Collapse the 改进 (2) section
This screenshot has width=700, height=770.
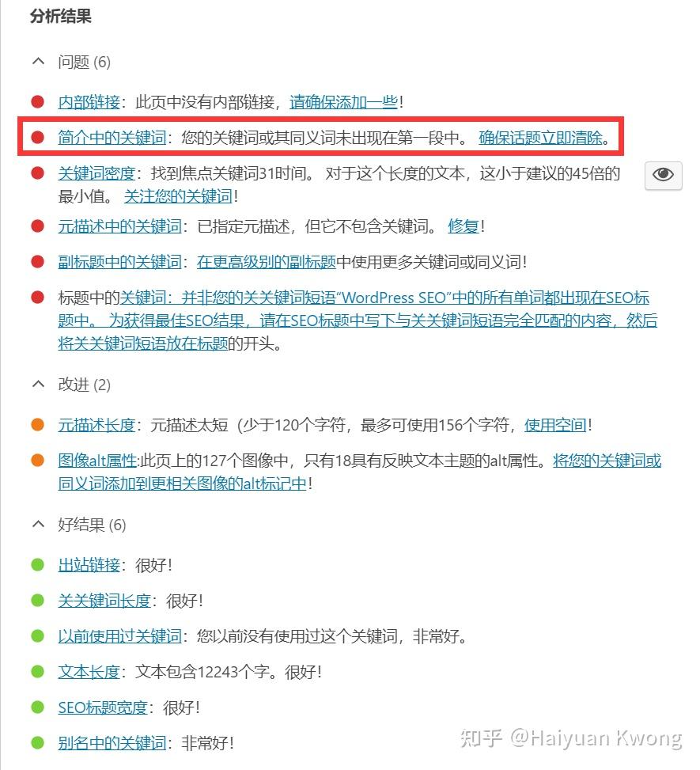coord(38,384)
